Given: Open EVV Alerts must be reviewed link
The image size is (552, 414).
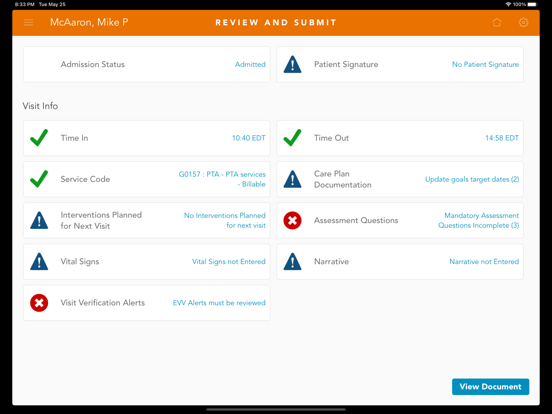Looking at the screenshot, I should (x=219, y=303).
